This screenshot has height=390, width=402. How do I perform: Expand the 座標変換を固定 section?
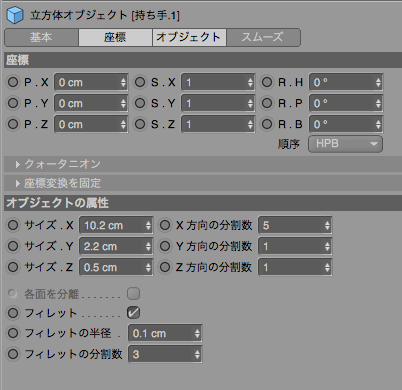point(203,183)
